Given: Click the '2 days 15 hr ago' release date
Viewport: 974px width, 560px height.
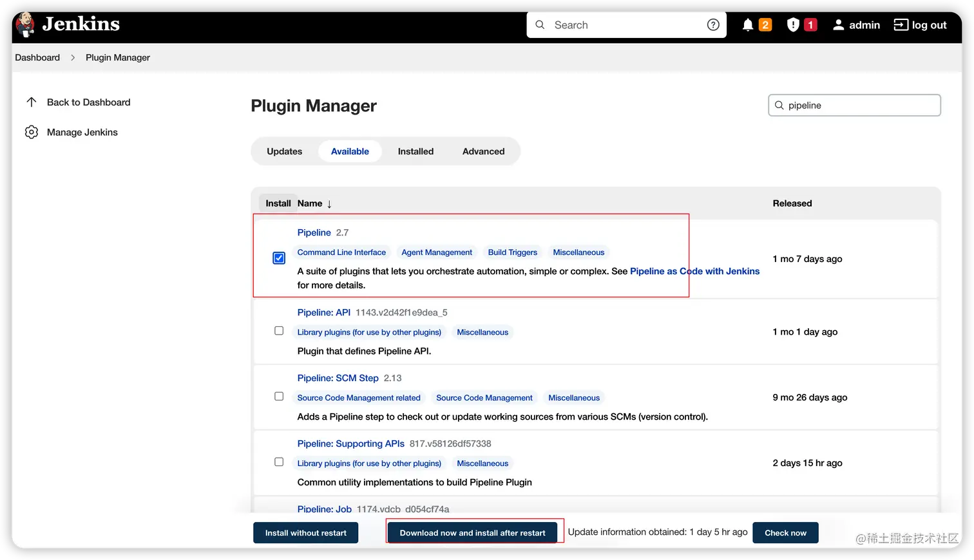Looking at the screenshot, I should click(807, 463).
